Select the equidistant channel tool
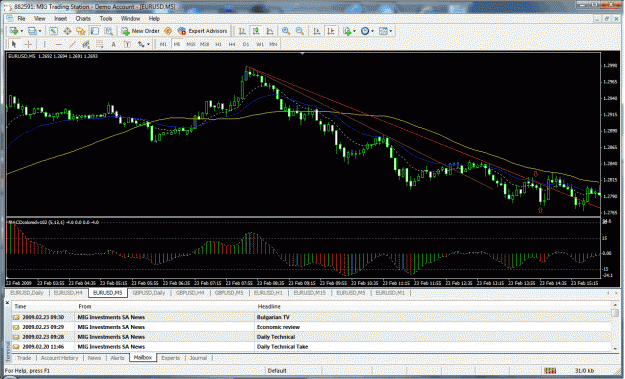625x379 pixels. [x=86, y=44]
